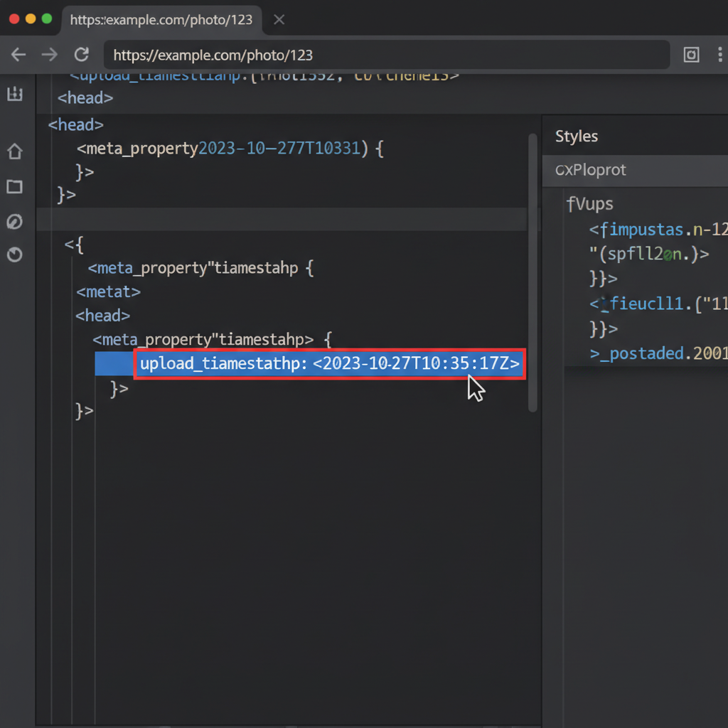Image resolution: width=728 pixels, height=728 pixels.
Task: Click the macOS red close window button
Action: click(14, 18)
